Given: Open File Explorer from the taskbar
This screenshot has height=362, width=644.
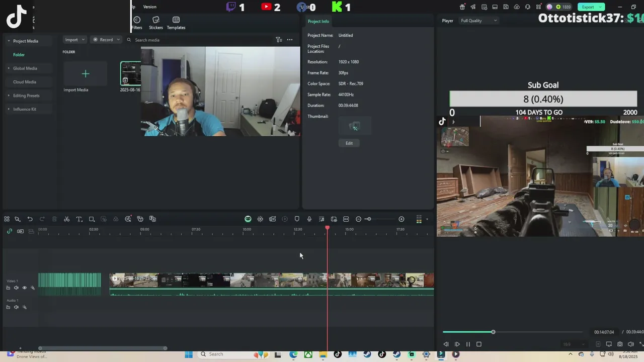Looking at the screenshot, I should pos(323,354).
